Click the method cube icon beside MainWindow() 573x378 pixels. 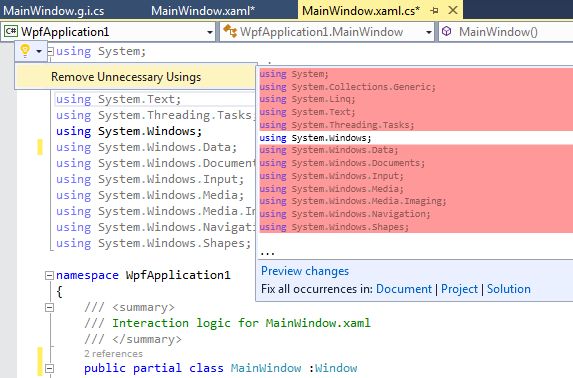(447, 31)
